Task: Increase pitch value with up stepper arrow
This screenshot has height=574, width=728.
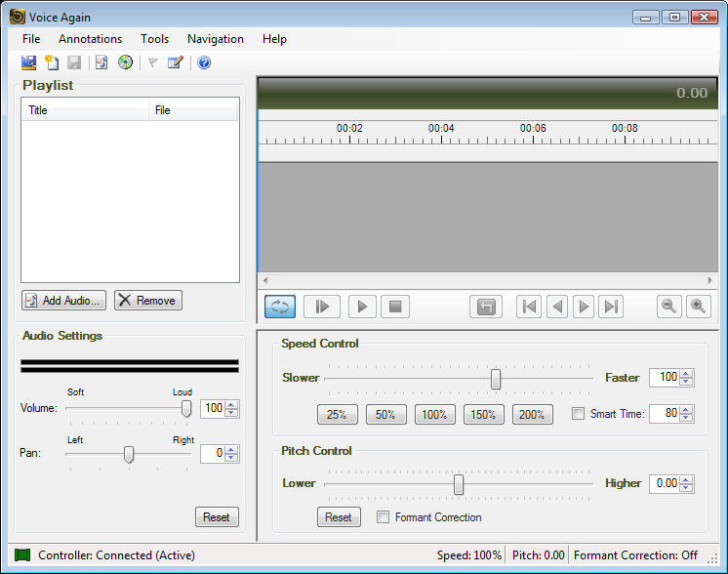Action: click(687, 478)
